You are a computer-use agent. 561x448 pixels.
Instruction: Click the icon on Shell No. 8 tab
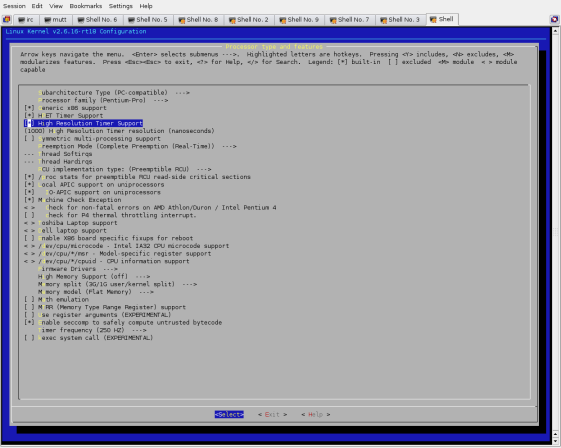[182, 20]
